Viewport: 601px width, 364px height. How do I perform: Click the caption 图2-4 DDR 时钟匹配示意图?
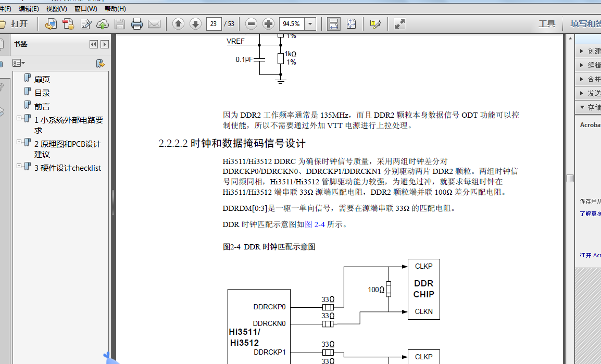point(269,247)
